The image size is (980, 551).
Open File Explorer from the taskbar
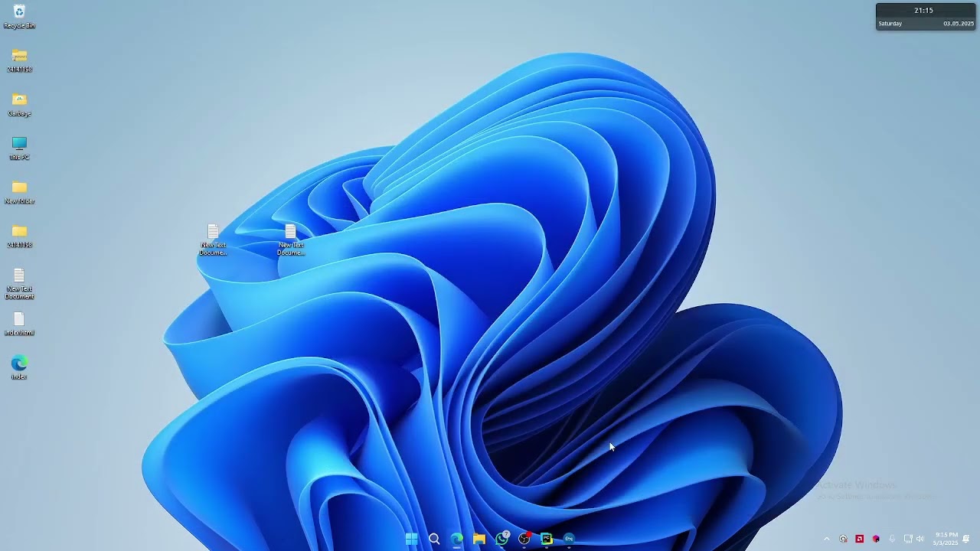tap(479, 539)
